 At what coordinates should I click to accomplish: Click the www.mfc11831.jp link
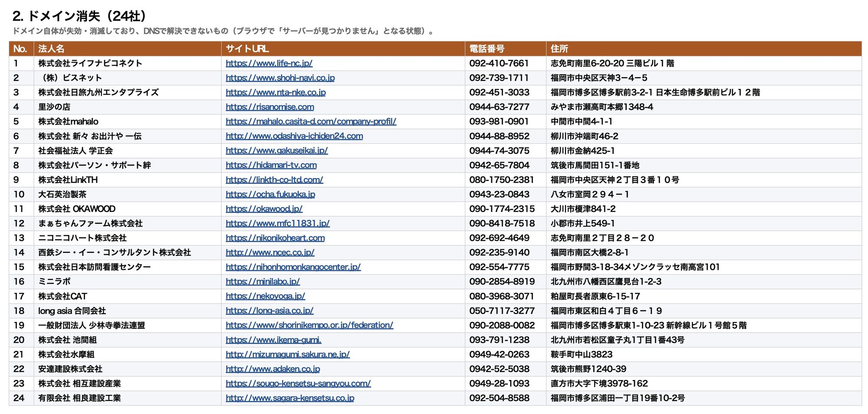(x=278, y=224)
